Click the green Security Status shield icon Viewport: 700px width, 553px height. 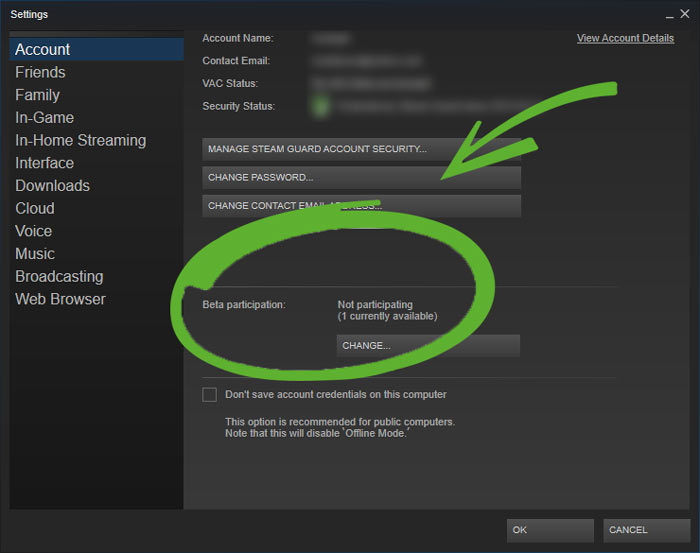[320, 106]
